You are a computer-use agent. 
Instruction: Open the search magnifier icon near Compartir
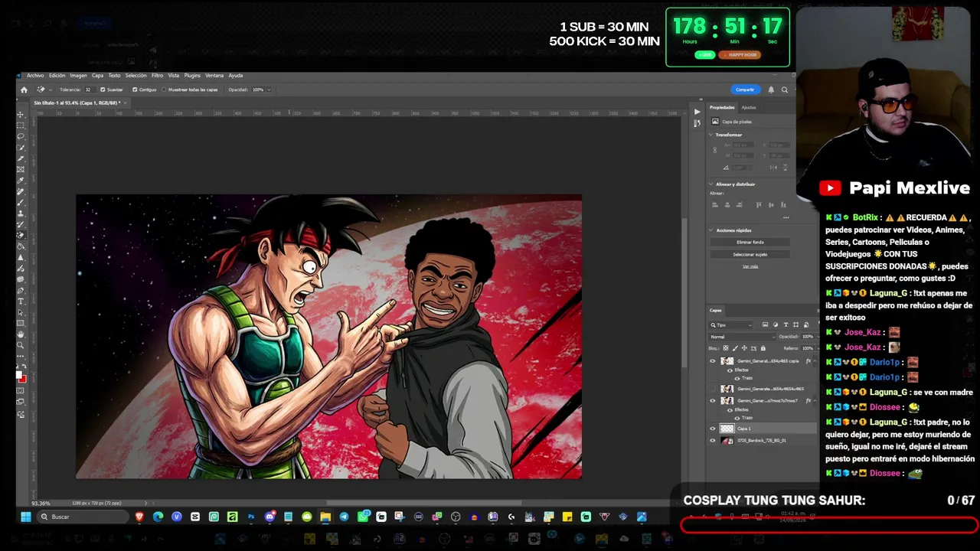[x=785, y=90]
